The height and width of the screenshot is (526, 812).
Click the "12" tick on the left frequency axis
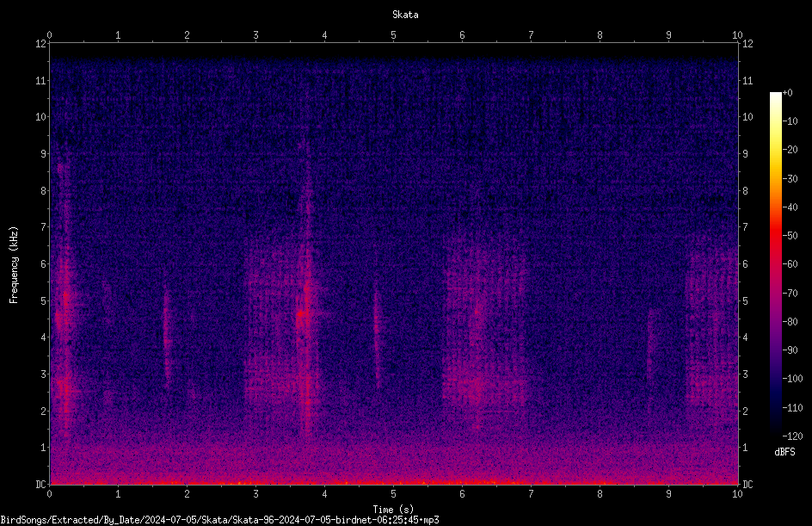click(x=40, y=44)
